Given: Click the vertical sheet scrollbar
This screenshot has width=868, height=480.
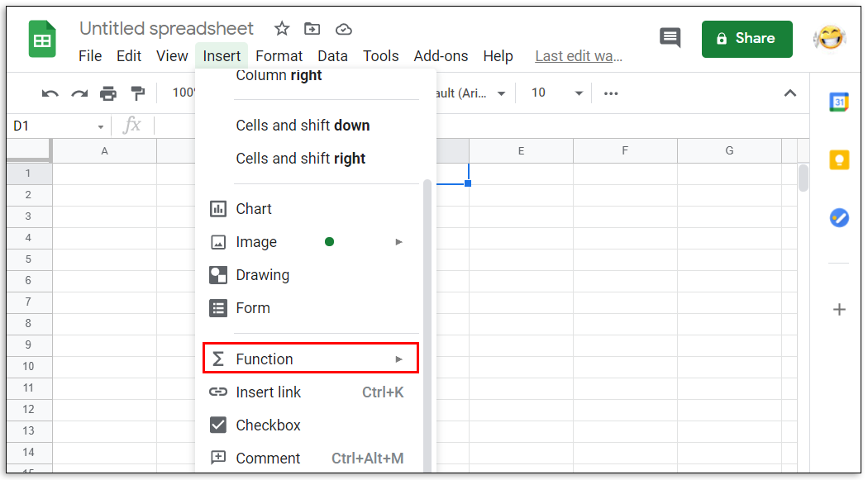Looking at the screenshot, I should point(803,178).
